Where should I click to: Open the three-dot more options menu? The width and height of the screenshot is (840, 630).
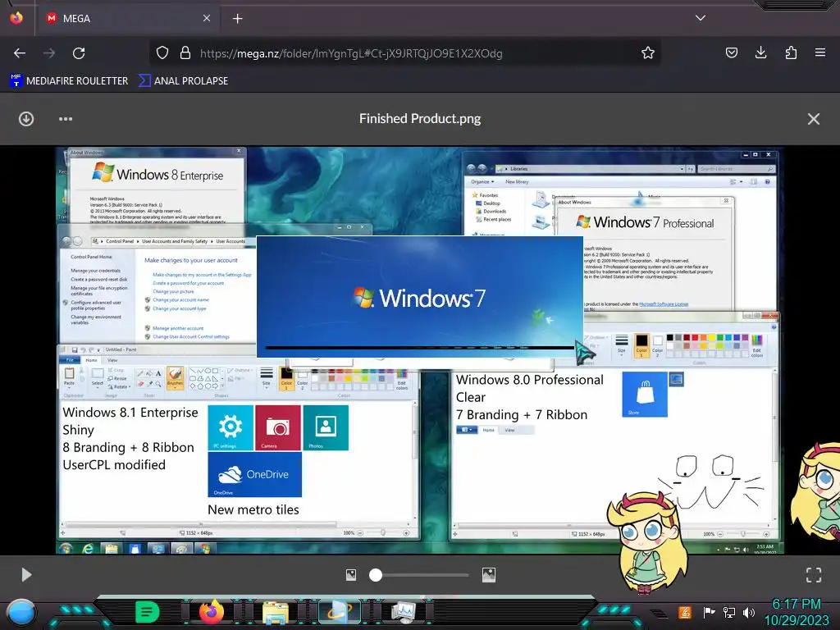[66, 119]
